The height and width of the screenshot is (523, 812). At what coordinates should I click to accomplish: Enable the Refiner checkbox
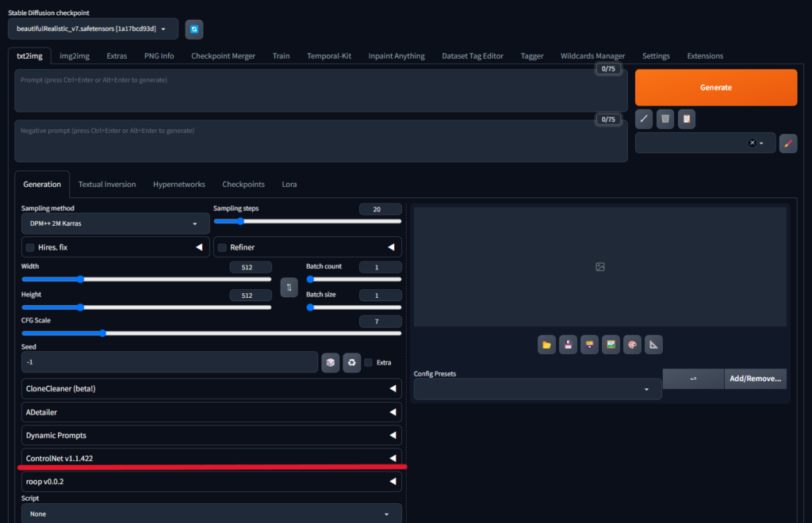(x=222, y=248)
